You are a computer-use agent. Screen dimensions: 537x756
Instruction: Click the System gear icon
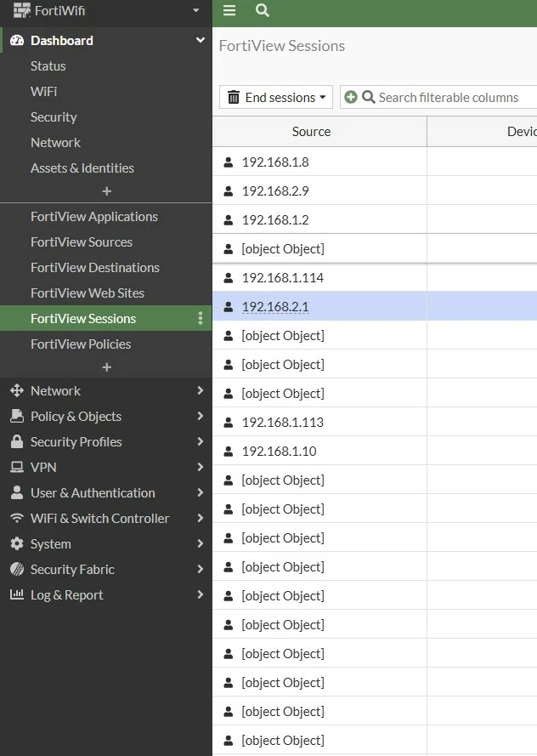coord(17,544)
